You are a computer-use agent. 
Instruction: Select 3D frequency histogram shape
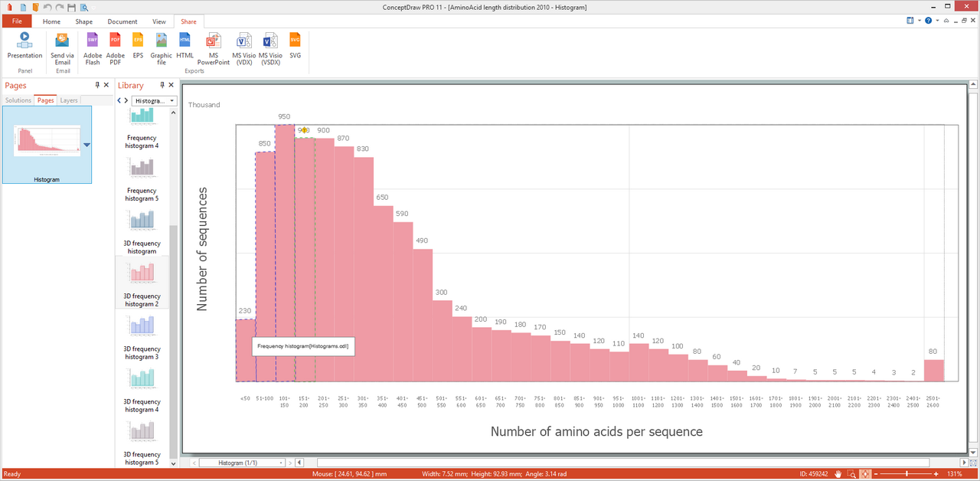point(142,232)
